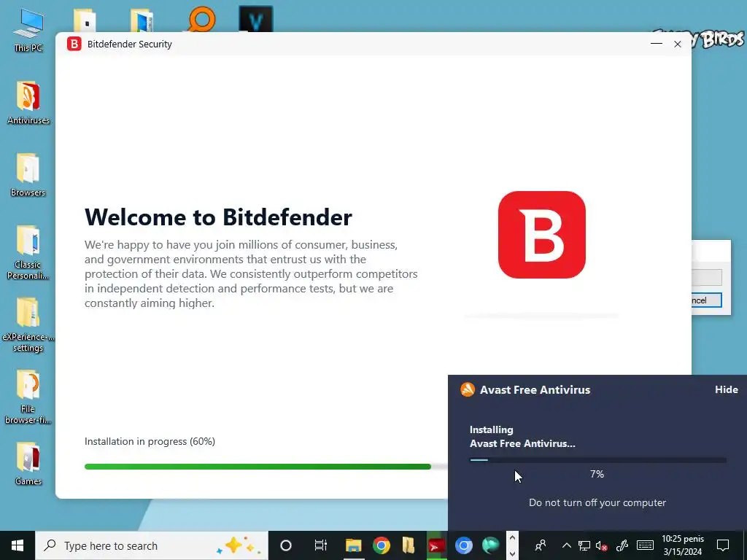
Task: Open the Antiviruses folder on desktop
Action: click(28, 102)
